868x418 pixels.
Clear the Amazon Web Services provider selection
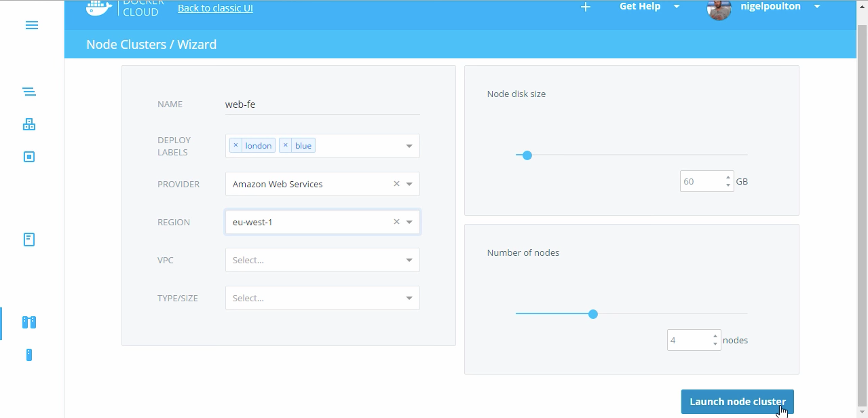pyautogui.click(x=396, y=184)
